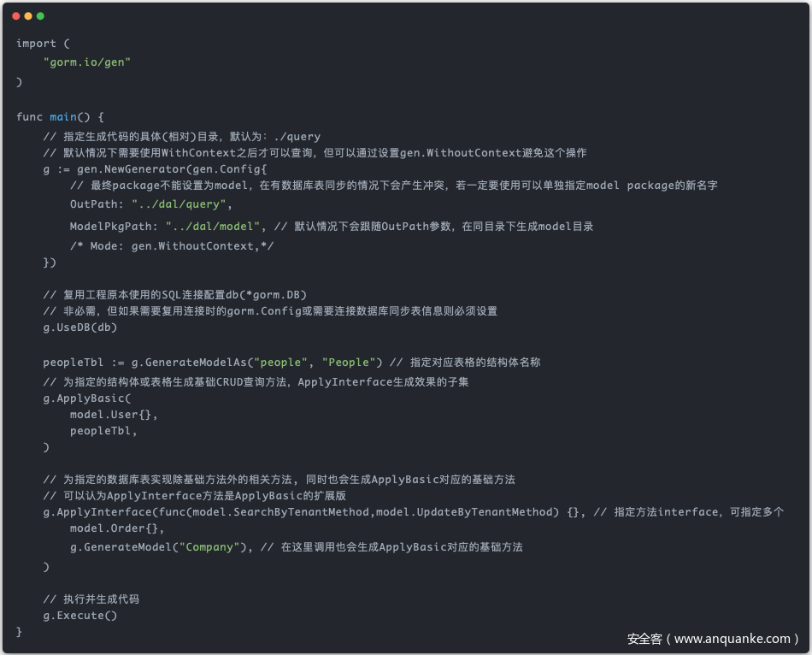812x655 pixels.
Task: Click the "gorm.io/gen" import string
Action: (x=87, y=62)
